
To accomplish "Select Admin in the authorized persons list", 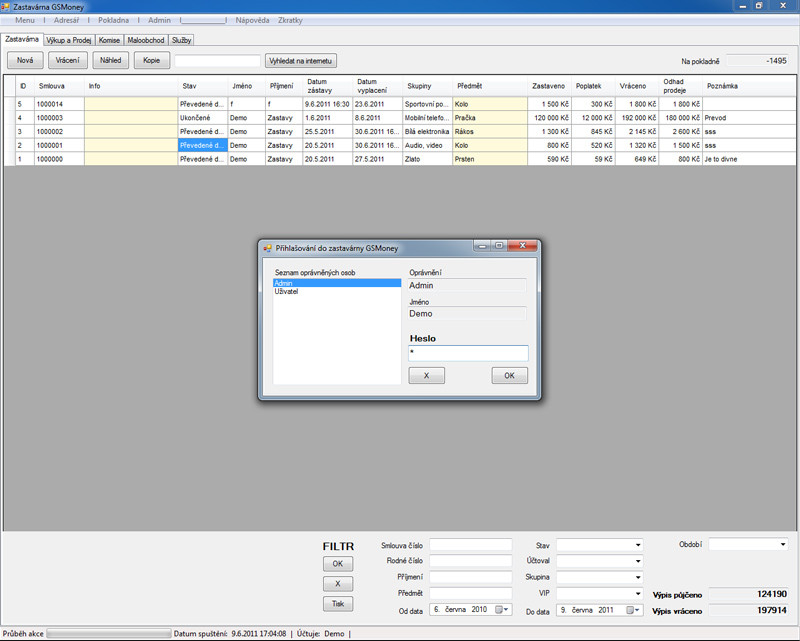I will click(x=337, y=283).
